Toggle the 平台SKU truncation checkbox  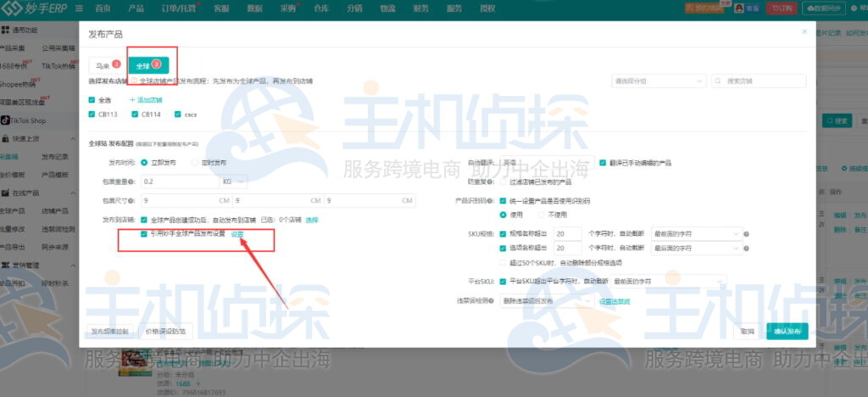503,282
